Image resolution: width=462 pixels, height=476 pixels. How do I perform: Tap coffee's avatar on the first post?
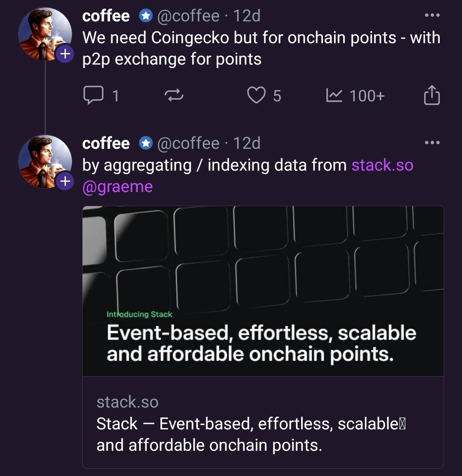coord(44,33)
